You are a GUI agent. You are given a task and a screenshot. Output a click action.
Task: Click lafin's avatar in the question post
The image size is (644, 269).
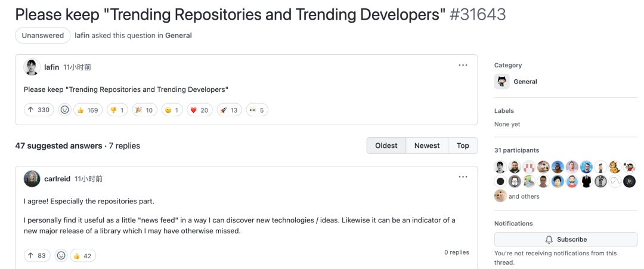tap(32, 67)
